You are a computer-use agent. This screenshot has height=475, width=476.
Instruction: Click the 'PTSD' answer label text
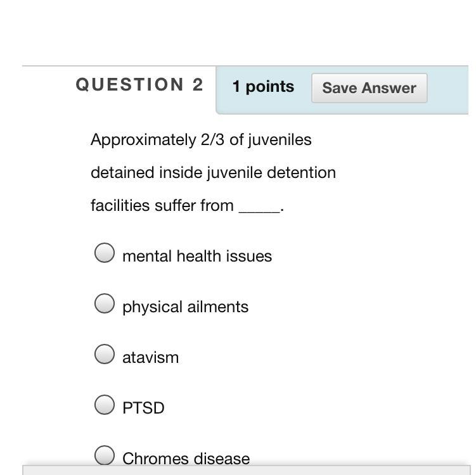(x=143, y=408)
